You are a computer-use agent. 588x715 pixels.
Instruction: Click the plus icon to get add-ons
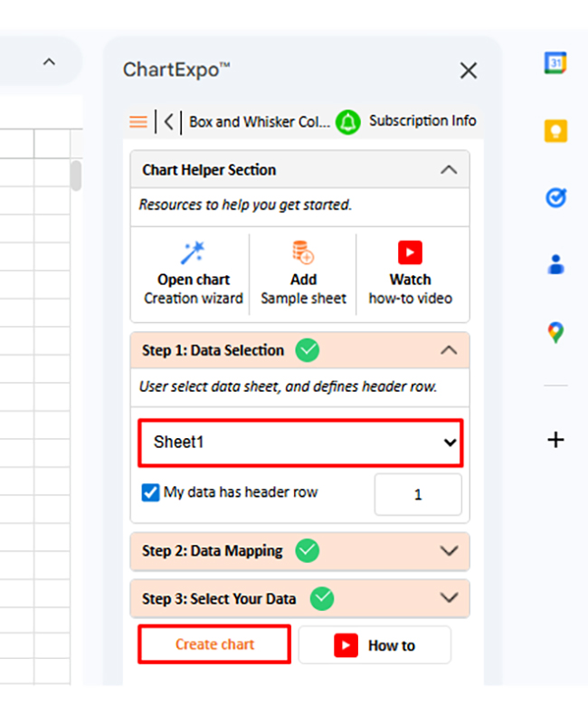(x=555, y=440)
